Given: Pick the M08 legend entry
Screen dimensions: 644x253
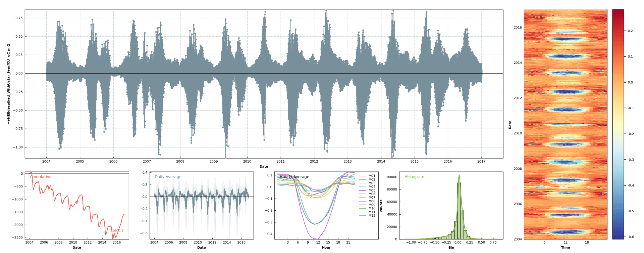Looking at the screenshot, I should tap(367, 201).
